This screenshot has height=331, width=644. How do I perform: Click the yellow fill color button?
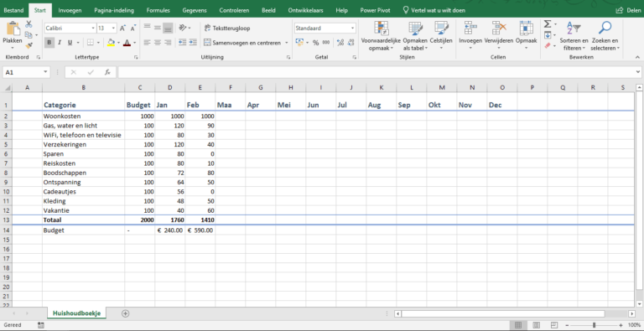tap(111, 42)
